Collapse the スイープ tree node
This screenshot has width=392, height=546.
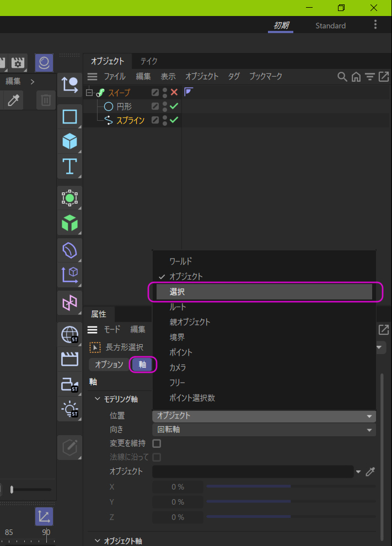tap(89, 93)
